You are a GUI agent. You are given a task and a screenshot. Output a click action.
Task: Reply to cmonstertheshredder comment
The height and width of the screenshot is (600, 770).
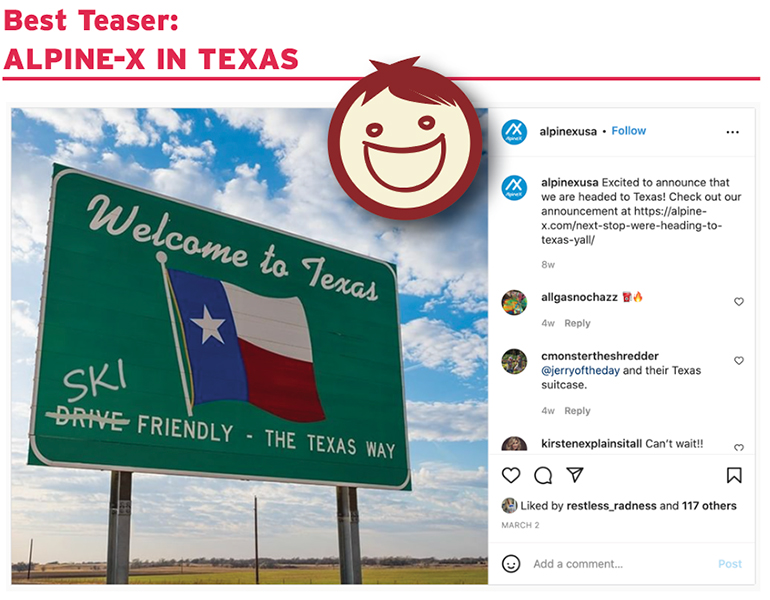click(577, 410)
